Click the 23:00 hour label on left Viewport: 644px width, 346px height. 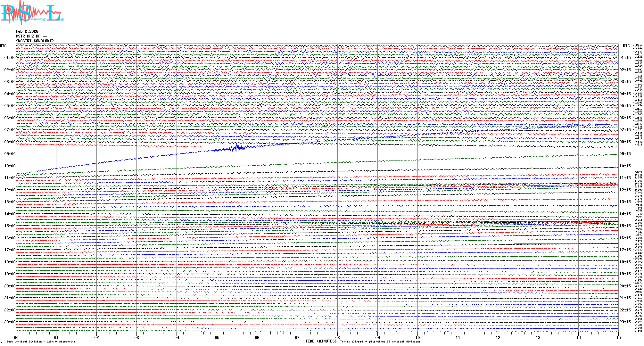(10, 322)
